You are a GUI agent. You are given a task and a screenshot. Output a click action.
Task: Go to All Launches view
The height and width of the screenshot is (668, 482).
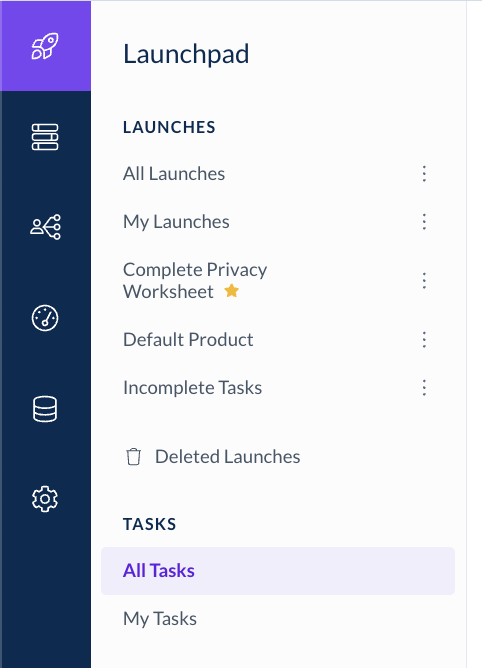click(x=174, y=174)
